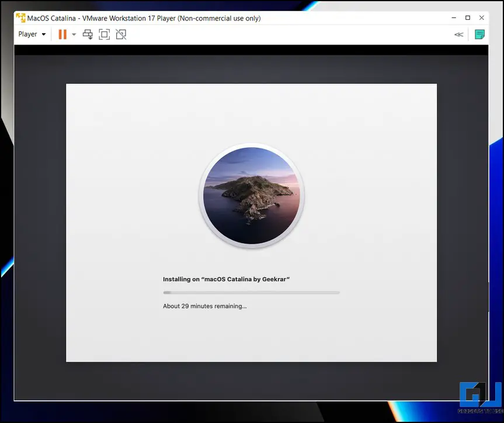Maximize the VMware Player window
The image size is (504, 423).
coord(467,18)
